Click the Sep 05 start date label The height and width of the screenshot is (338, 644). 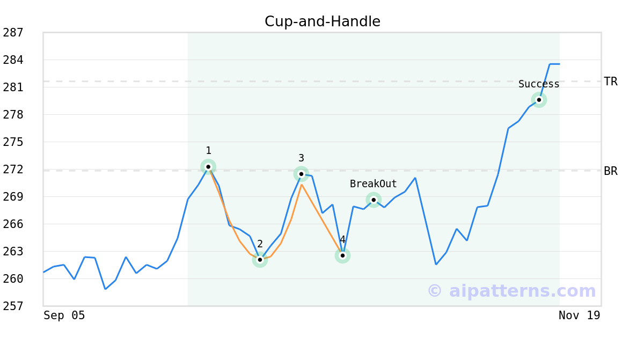64,315
